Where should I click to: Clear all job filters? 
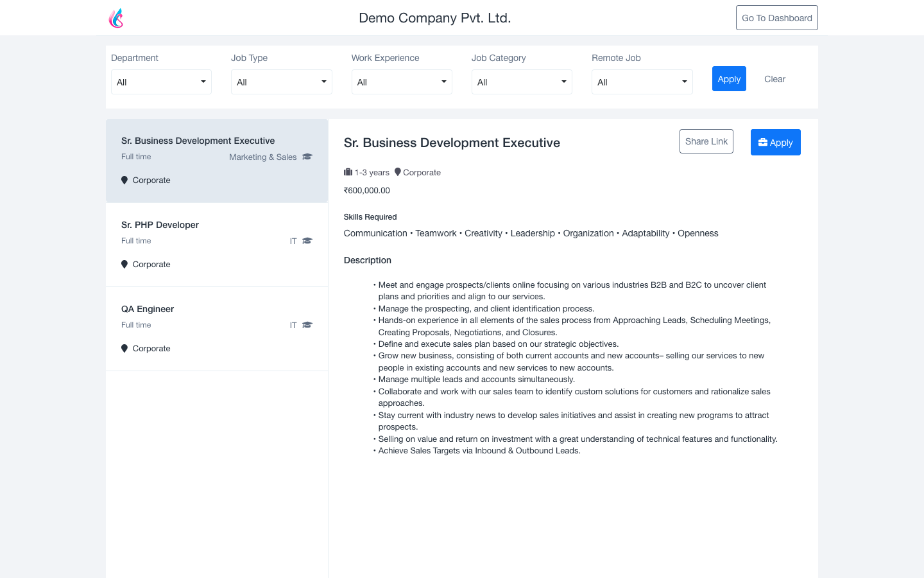[x=774, y=79]
